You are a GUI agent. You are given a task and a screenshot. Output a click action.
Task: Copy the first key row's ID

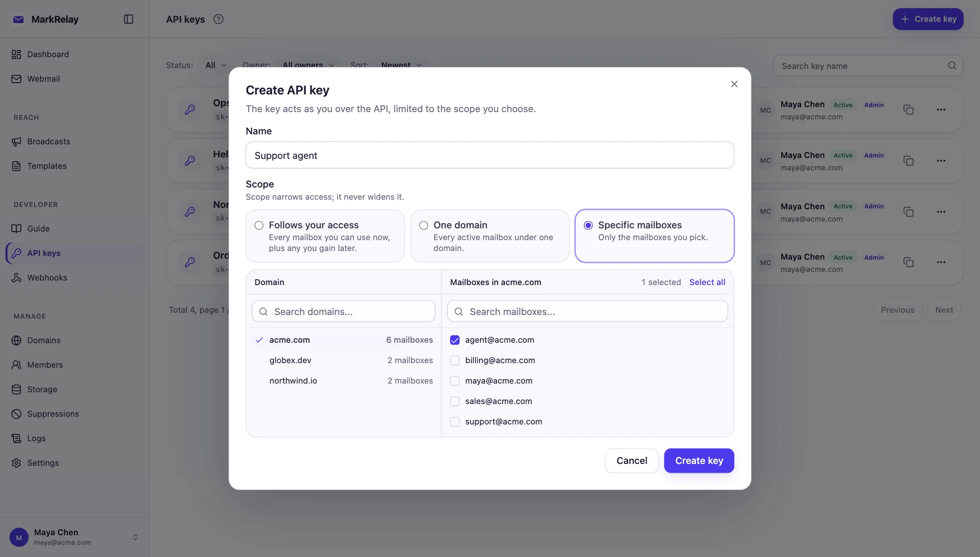tap(908, 110)
